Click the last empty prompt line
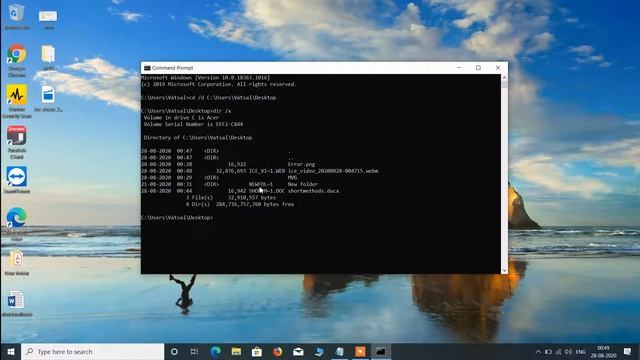Screen dimensions: 640x360 point(177,218)
